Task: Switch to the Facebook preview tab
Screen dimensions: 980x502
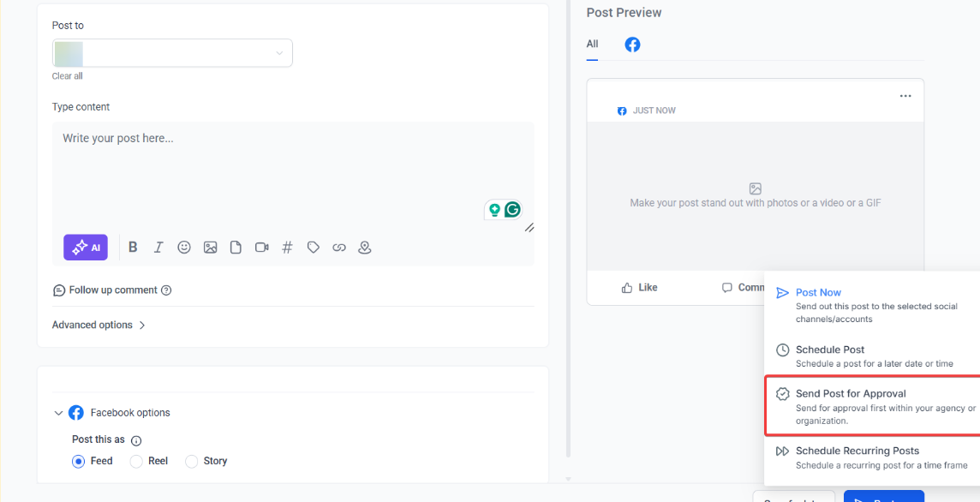Action: [x=632, y=45]
